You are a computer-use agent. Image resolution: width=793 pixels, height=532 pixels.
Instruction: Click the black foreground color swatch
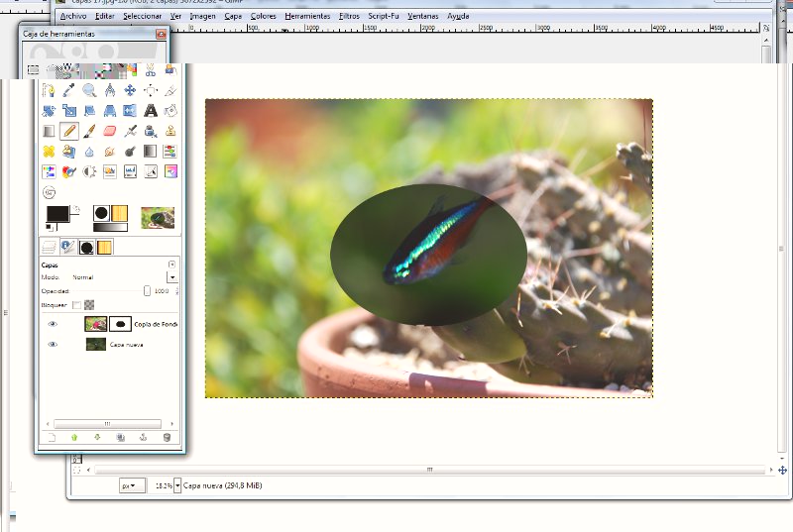pos(57,214)
